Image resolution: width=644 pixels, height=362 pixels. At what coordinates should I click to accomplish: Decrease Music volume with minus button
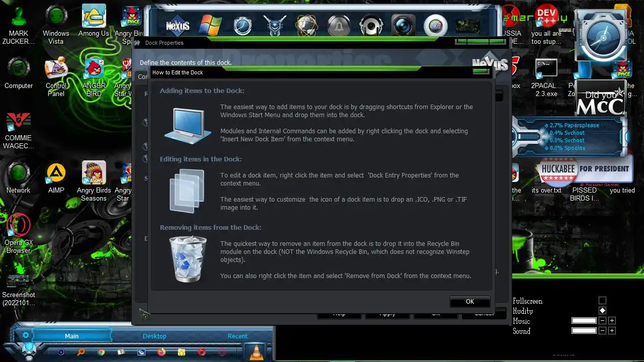(x=603, y=321)
